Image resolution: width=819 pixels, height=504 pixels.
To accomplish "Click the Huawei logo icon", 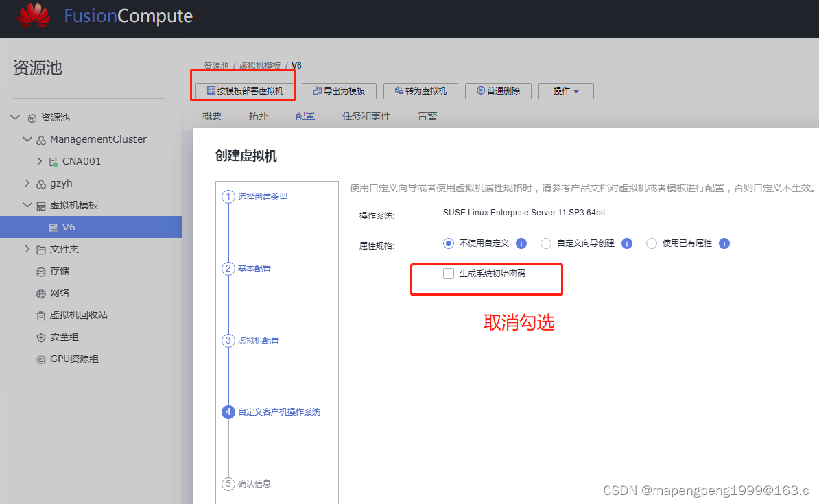I will 34,15.
